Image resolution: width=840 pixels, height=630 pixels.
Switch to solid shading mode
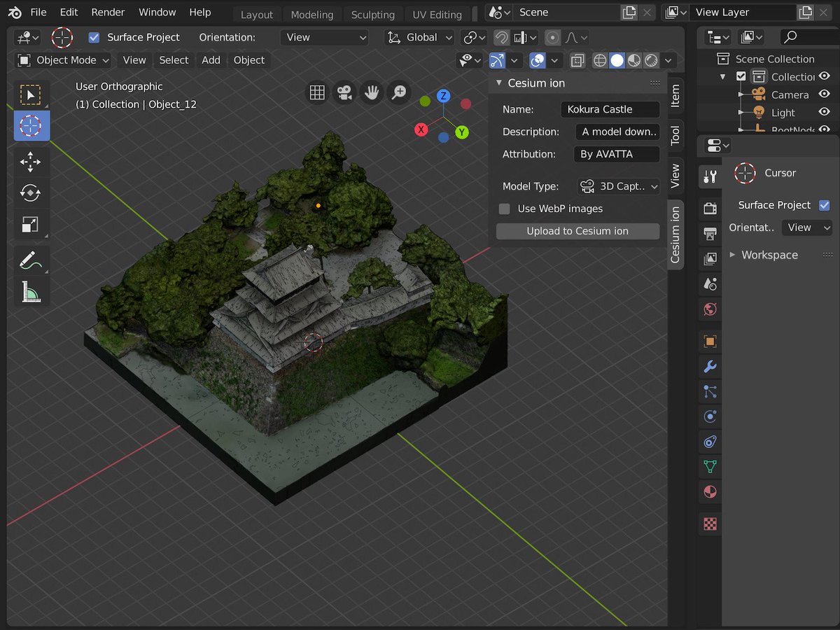click(x=617, y=61)
